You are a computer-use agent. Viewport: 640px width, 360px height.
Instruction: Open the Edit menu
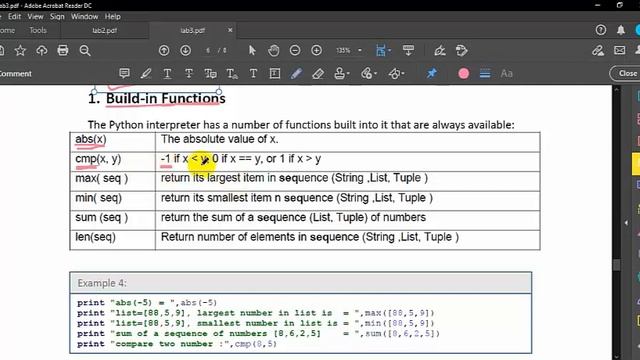click(14, 16)
